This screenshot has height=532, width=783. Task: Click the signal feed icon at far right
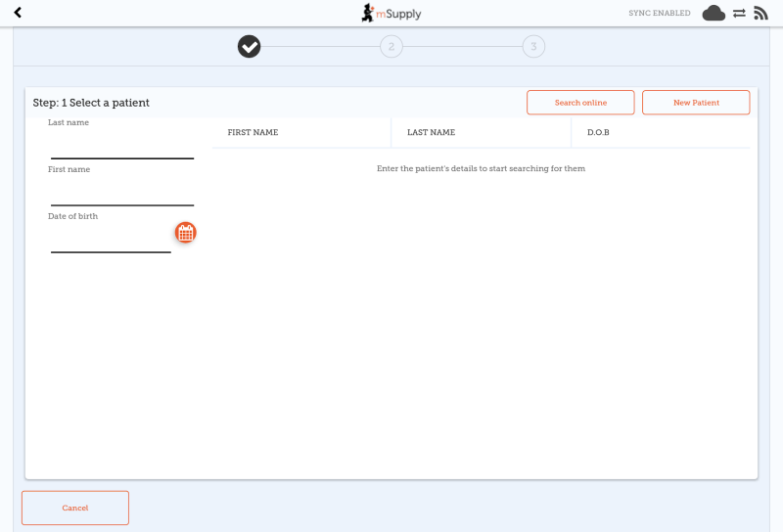click(760, 13)
